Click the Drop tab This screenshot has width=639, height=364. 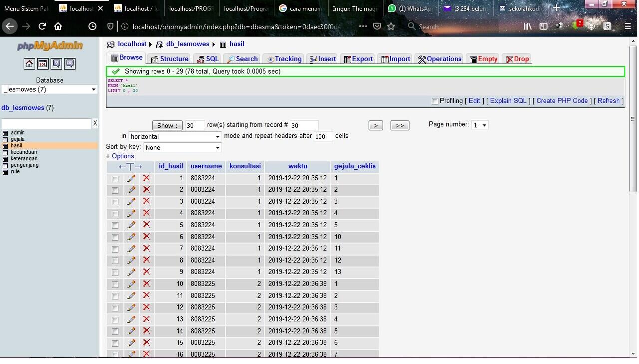[x=517, y=59]
